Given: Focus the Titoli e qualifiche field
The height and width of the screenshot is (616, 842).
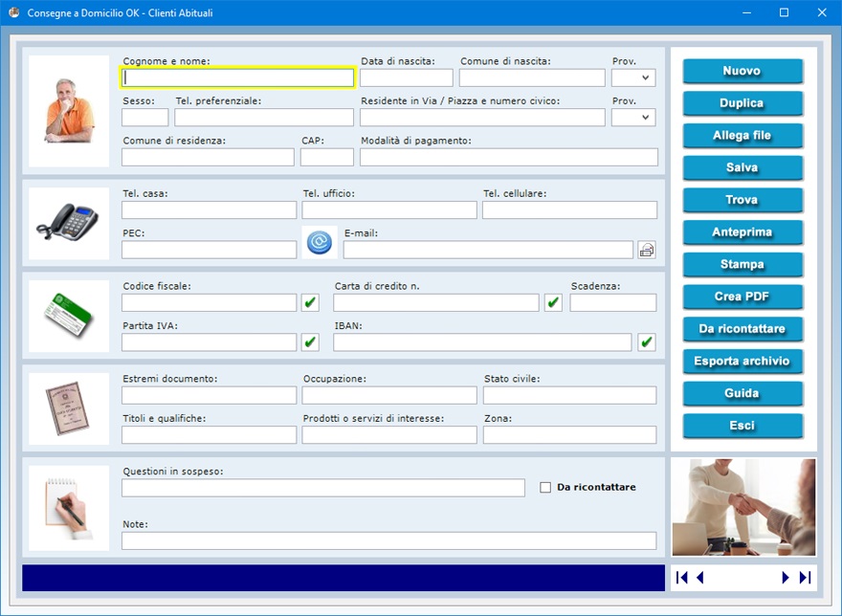Looking at the screenshot, I should coord(209,435).
